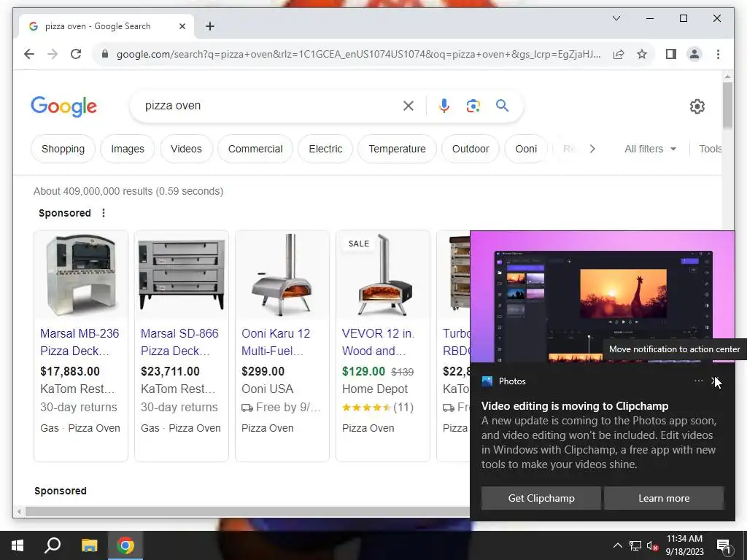
Task: Open Chrome's three-dot menu
Action: [718, 54]
